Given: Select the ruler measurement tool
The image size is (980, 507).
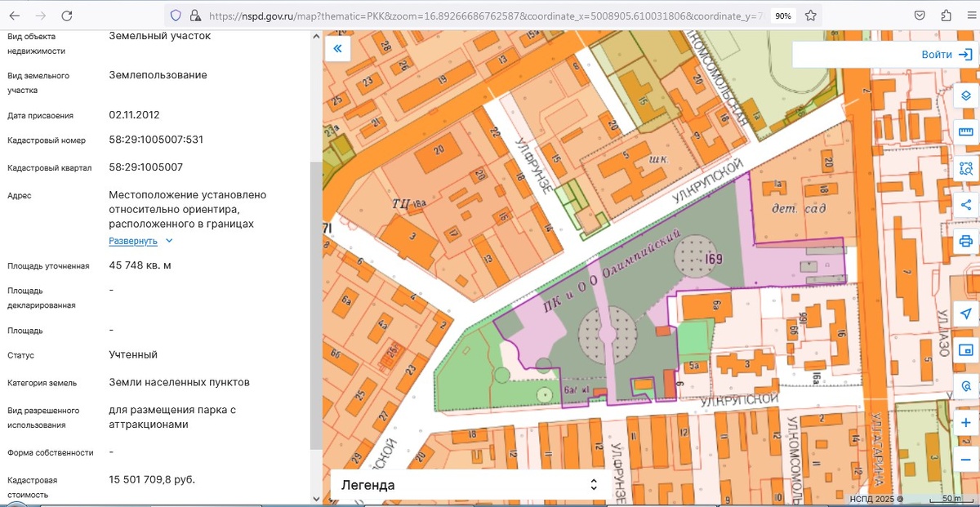Looking at the screenshot, I should 965,132.
